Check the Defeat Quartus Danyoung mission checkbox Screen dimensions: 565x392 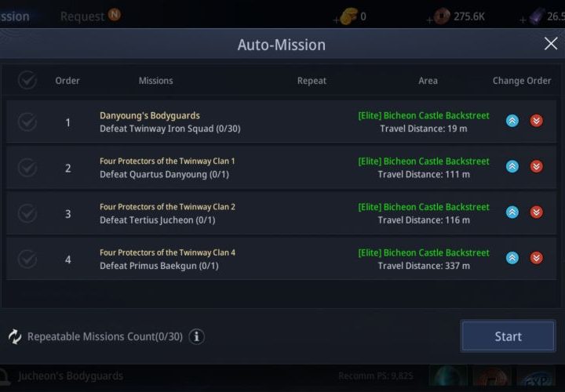pos(27,167)
